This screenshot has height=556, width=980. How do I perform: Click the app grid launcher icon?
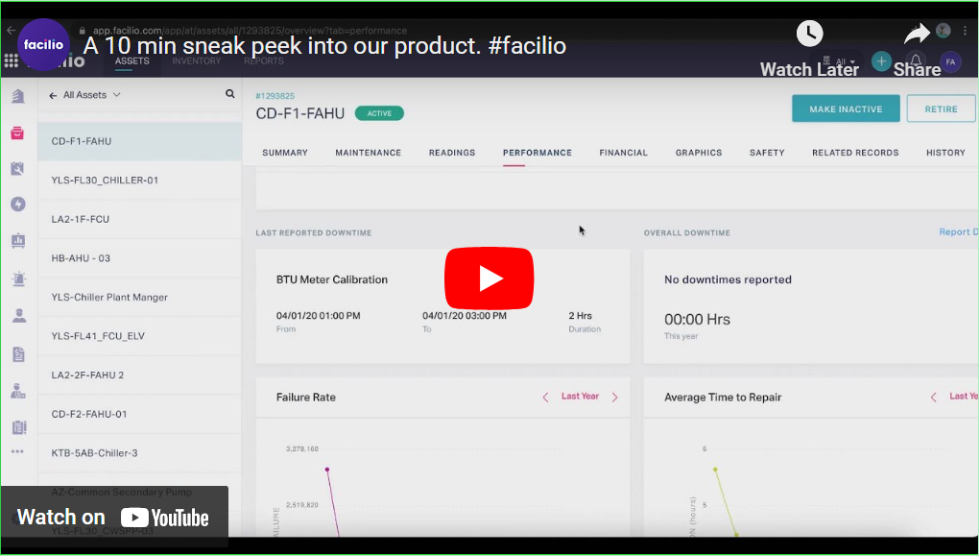tap(12, 60)
